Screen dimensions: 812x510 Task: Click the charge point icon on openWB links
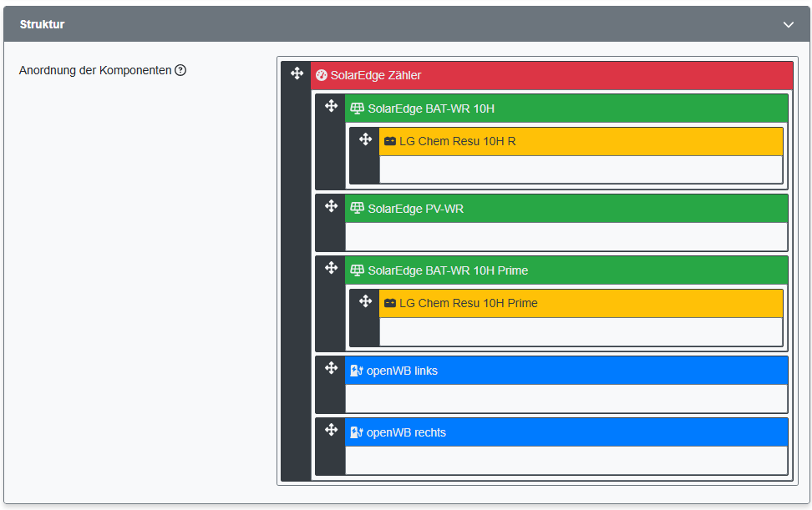tap(357, 370)
